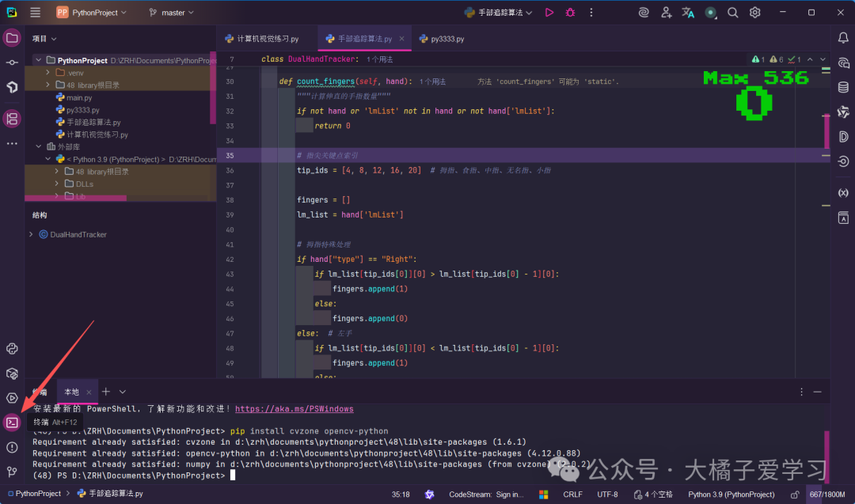Go to next highlighted problem arrow
Image resolution: width=855 pixels, height=504 pixels.
(823, 59)
